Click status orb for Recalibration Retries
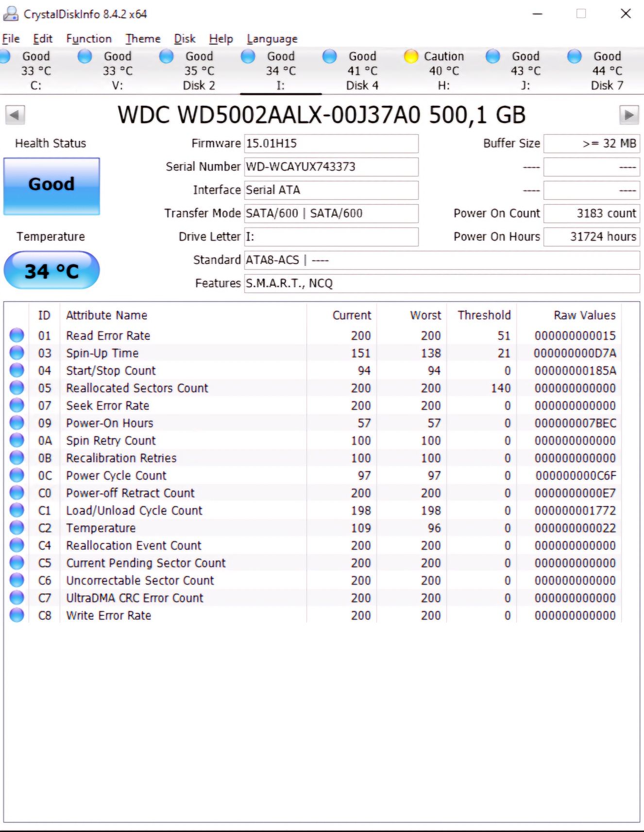This screenshot has width=644, height=832. coord(17,457)
